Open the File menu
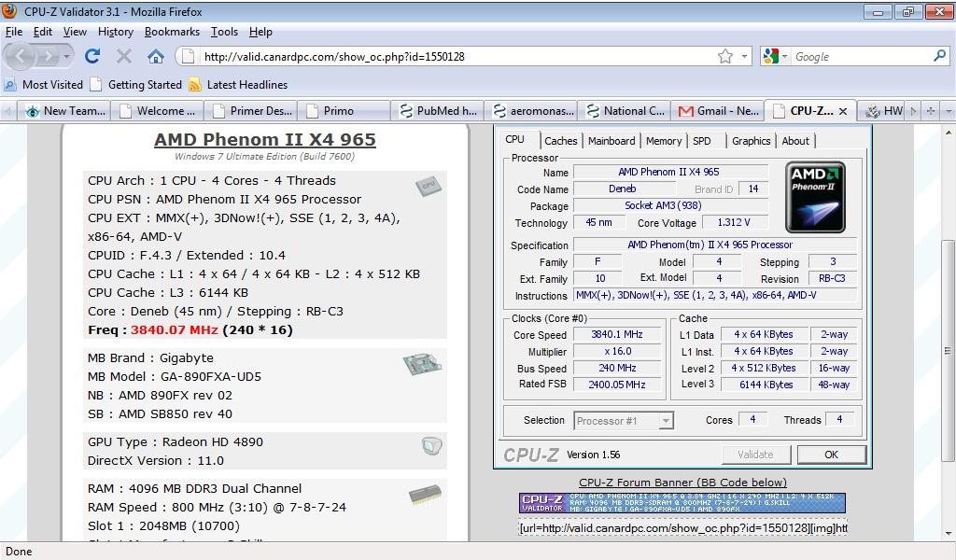The image size is (956, 560). [13, 32]
